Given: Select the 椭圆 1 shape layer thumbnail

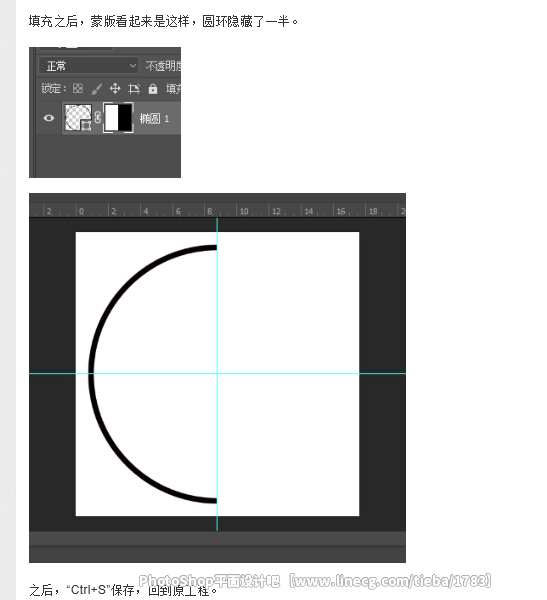Looking at the screenshot, I should coord(78,117).
